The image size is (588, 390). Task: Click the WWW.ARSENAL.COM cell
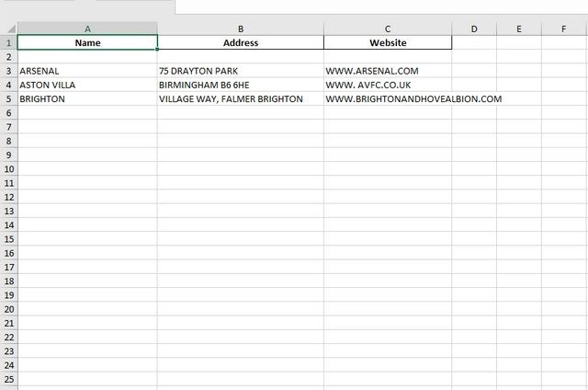pyautogui.click(x=388, y=71)
